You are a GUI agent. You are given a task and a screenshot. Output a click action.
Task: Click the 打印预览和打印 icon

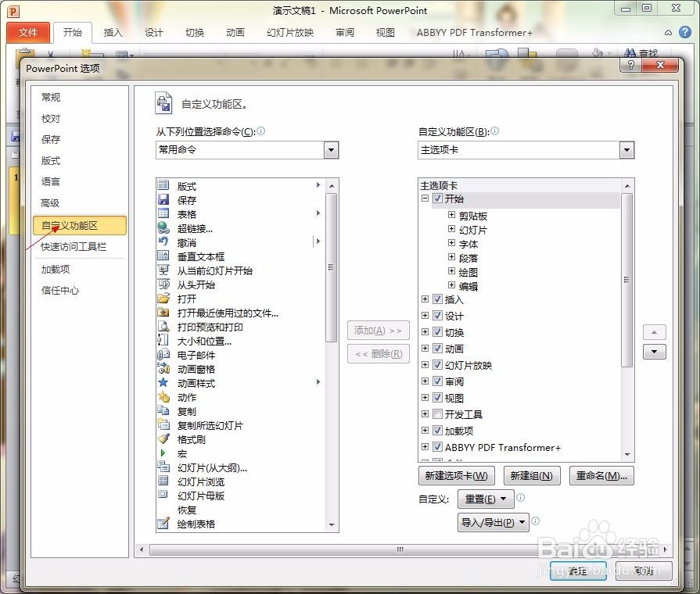tap(163, 326)
